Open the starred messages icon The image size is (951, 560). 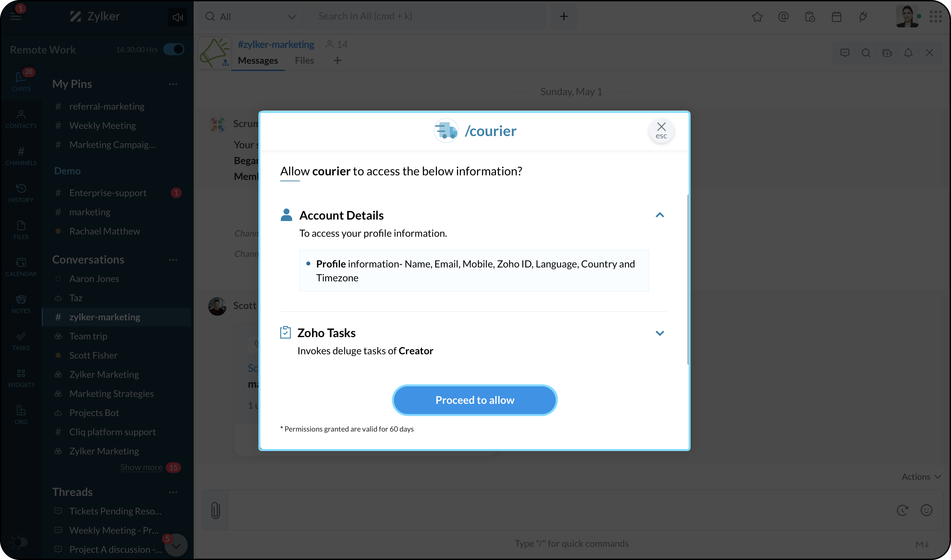[x=757, y=17]
